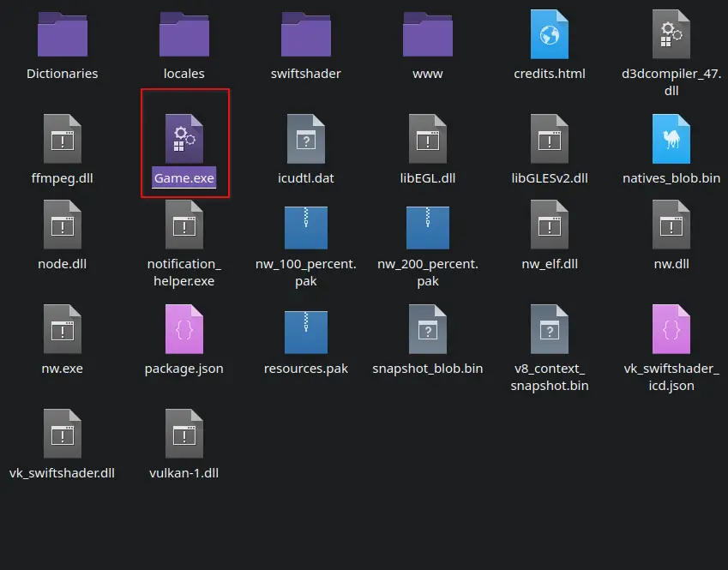Click the vk_swiftshader.dll file icon
728x570 pixels.
pyautogui.click(x=63, y=434)
